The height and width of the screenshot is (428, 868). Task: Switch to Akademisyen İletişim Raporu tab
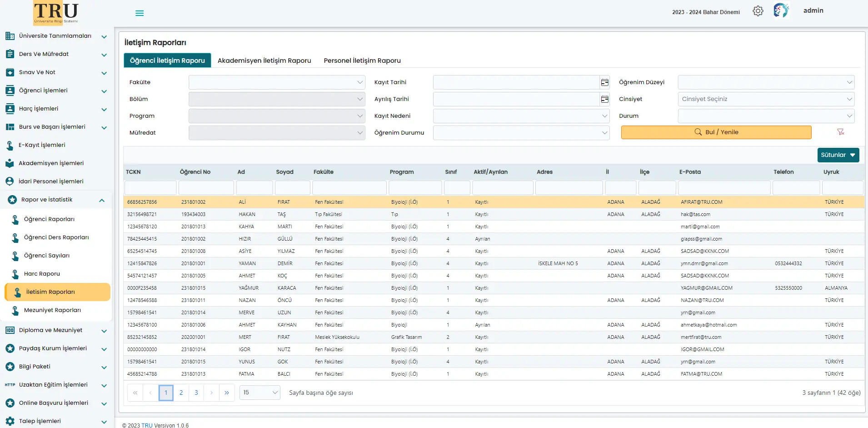click(264, 60)
